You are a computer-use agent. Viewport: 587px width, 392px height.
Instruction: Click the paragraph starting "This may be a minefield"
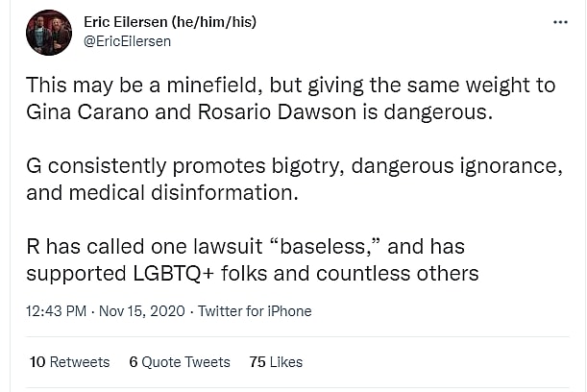290,98
